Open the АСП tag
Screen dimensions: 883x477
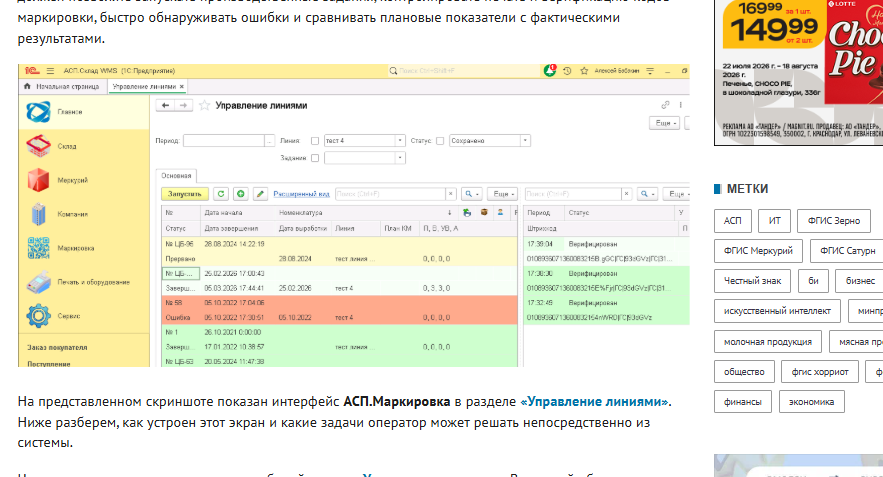[733, 221]
